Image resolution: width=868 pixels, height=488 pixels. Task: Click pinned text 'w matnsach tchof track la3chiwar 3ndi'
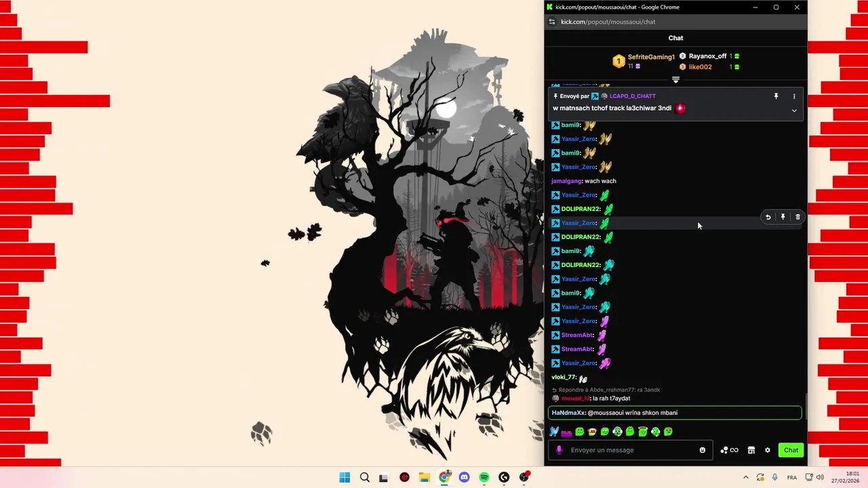click(x=612, y=108)
